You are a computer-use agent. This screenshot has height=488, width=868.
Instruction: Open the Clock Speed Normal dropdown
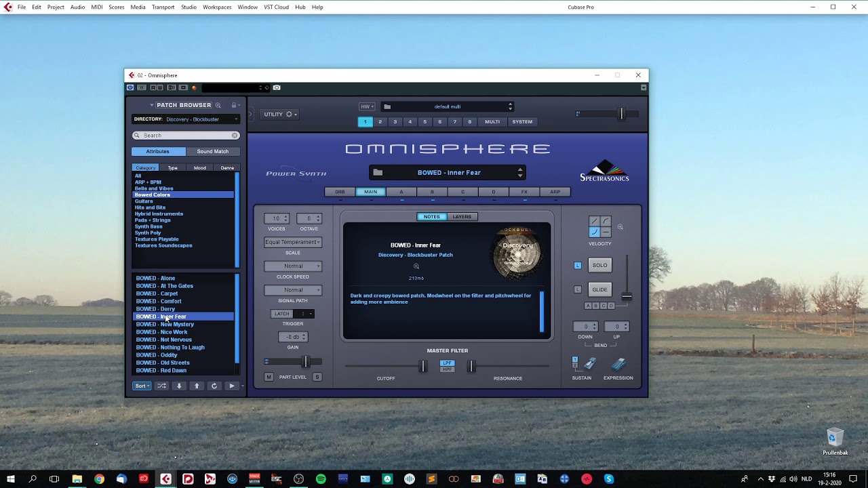click(x=293, y=266)
